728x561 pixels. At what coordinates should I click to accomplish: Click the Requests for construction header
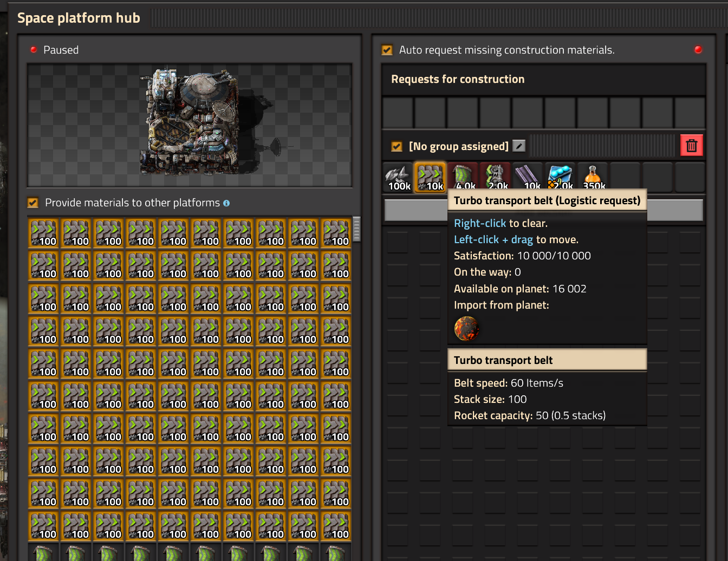tap(458, 79)
